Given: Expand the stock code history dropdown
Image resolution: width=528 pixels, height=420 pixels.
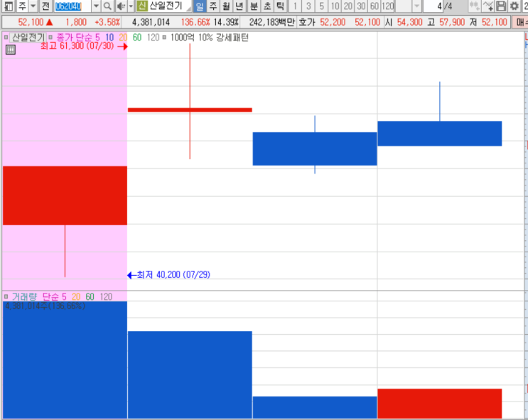Looking at the screenshot, I should click(96, 6).
